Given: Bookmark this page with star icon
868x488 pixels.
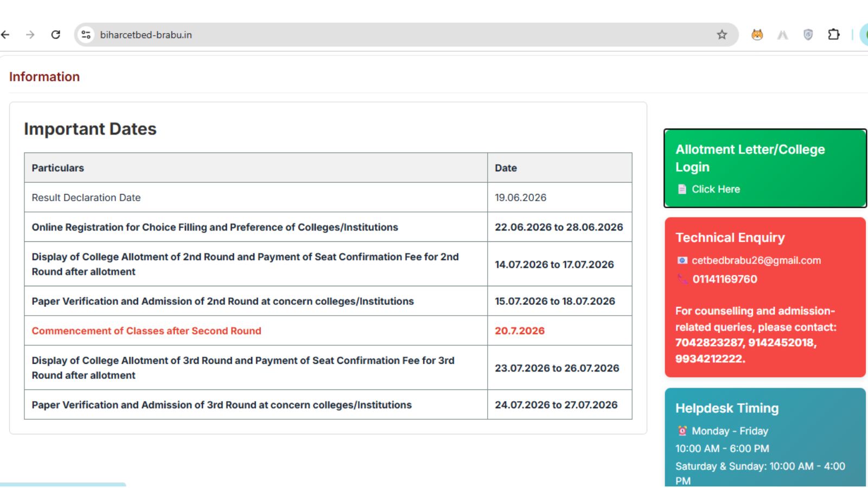Looking at the screenshot, I should click(x=722, y=35).
